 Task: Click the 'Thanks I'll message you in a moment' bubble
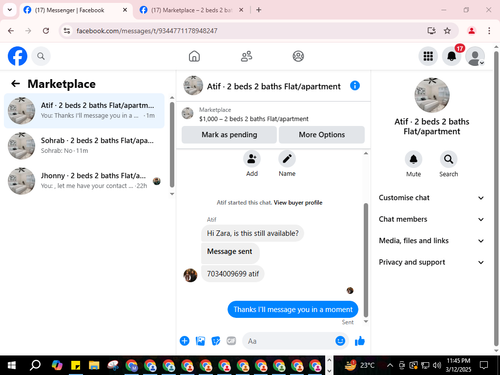pos(293,309)
